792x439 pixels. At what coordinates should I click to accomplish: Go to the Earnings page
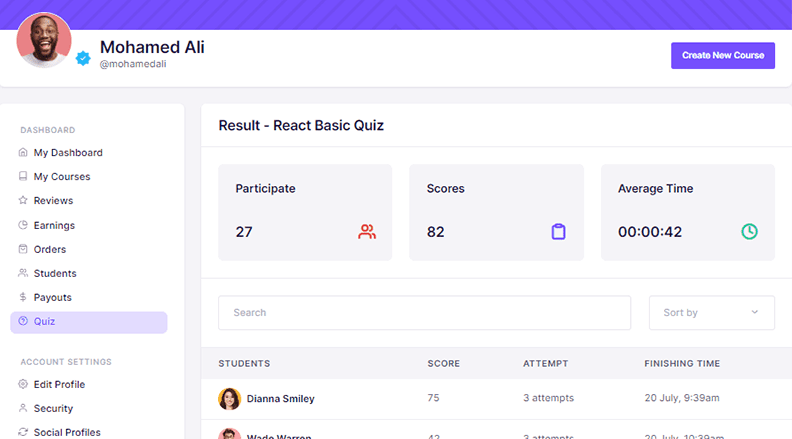coord(54,225)
